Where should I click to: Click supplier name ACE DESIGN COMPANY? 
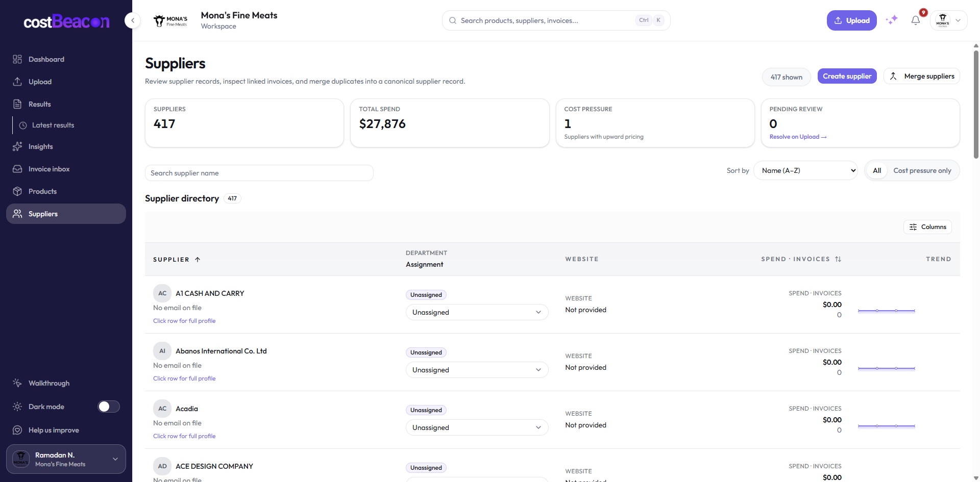click(214, 466)
